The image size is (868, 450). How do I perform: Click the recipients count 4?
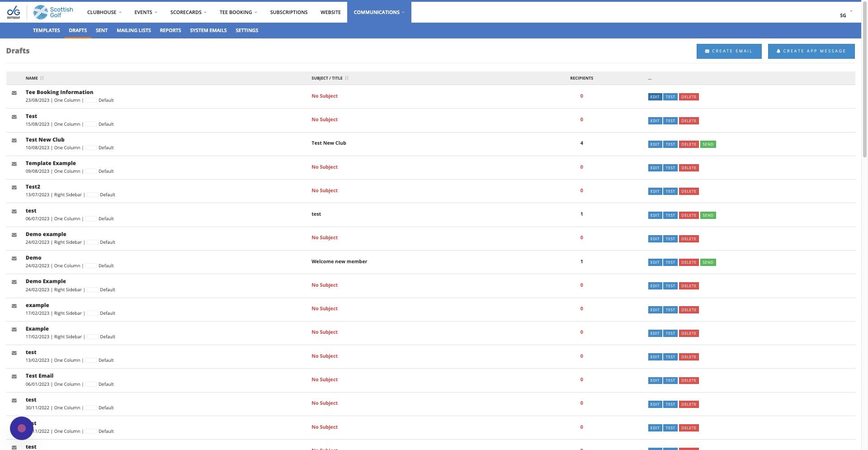coord(581,143)
